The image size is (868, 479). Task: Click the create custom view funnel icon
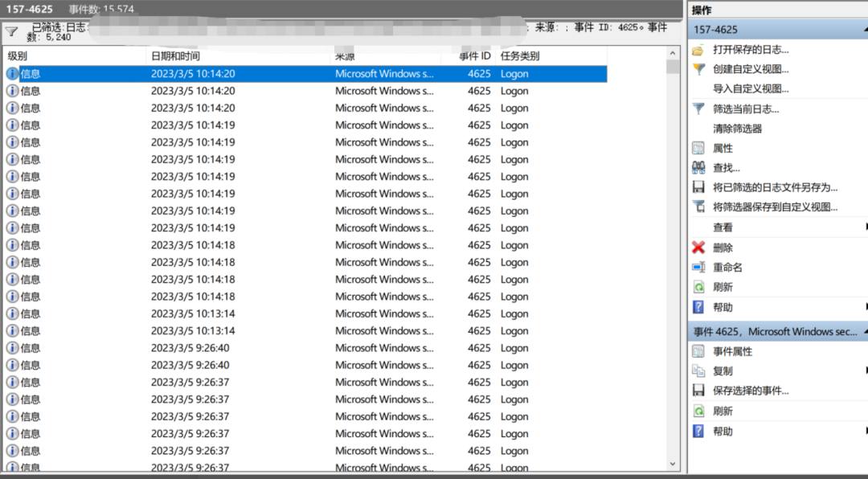698,69
